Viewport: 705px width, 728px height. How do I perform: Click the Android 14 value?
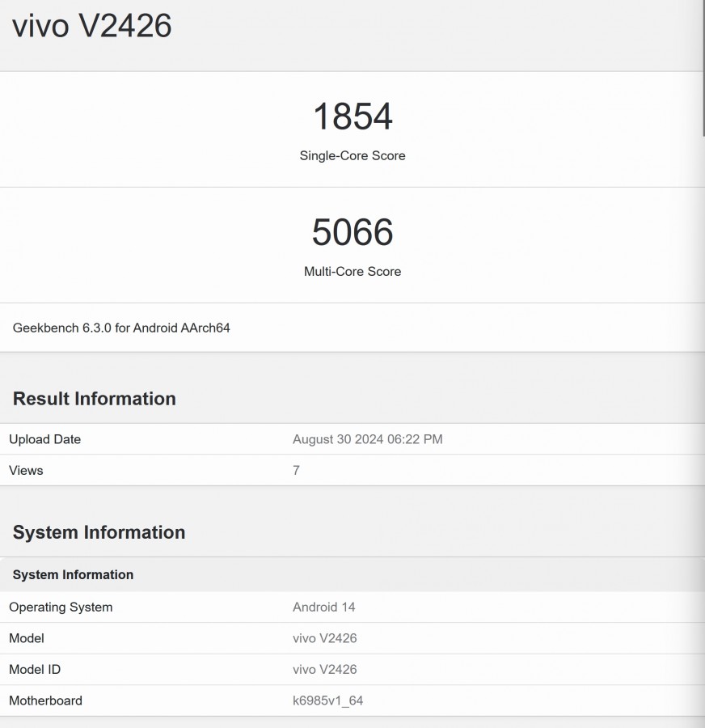[x=323, y=607]
